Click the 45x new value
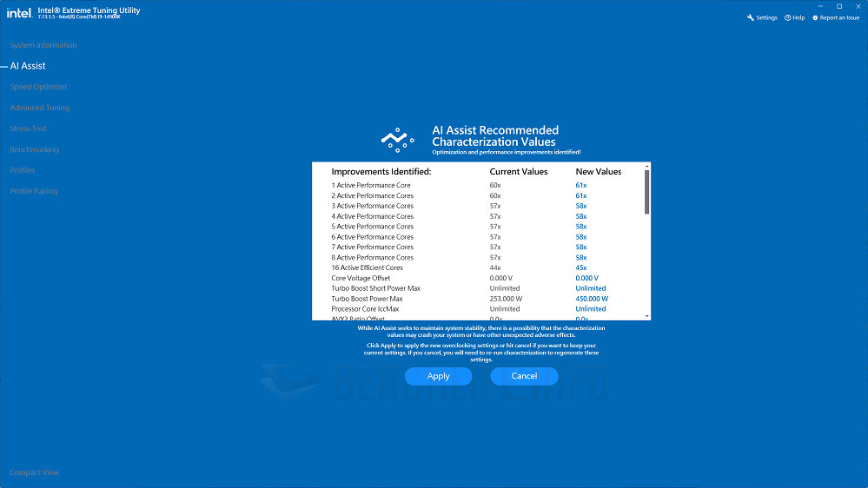The width and height of the screenshot is (868, 488). [x=581, y=267]
